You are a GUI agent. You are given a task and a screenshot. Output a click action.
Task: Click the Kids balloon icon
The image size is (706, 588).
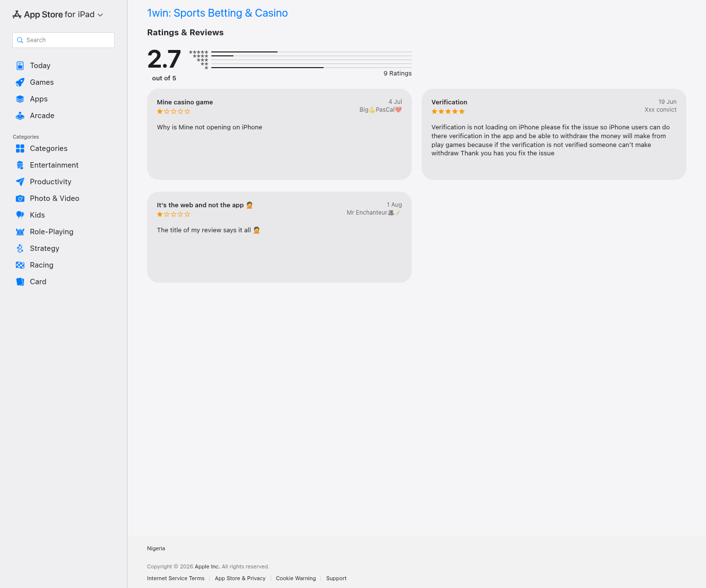pyautogui.click(x=20, y=215)
